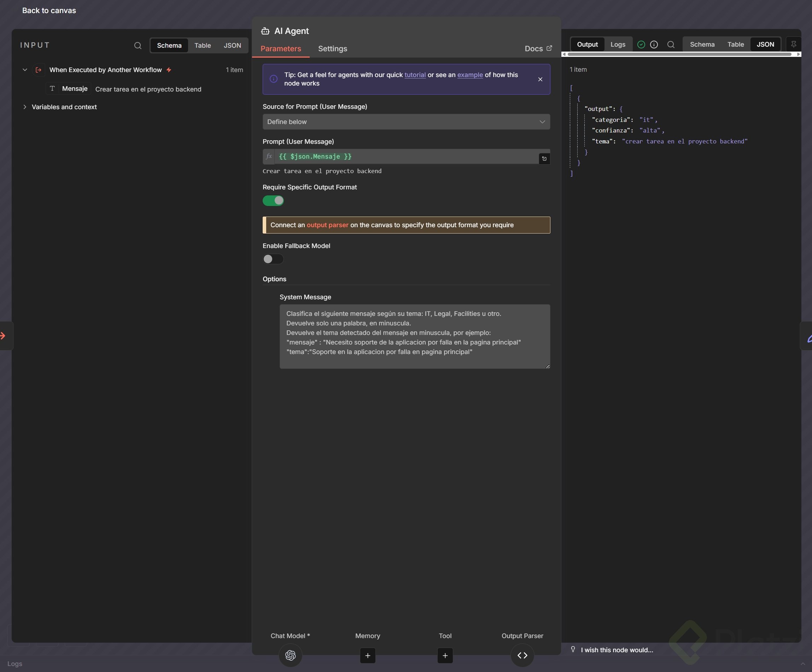Add a Memory sub-node with plus

tap(367, 655)
